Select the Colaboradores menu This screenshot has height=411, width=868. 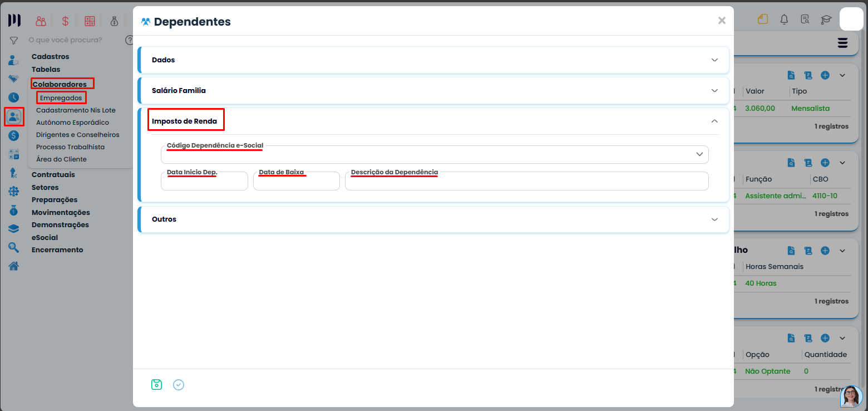pyautogui.click(x=60, y=85)
